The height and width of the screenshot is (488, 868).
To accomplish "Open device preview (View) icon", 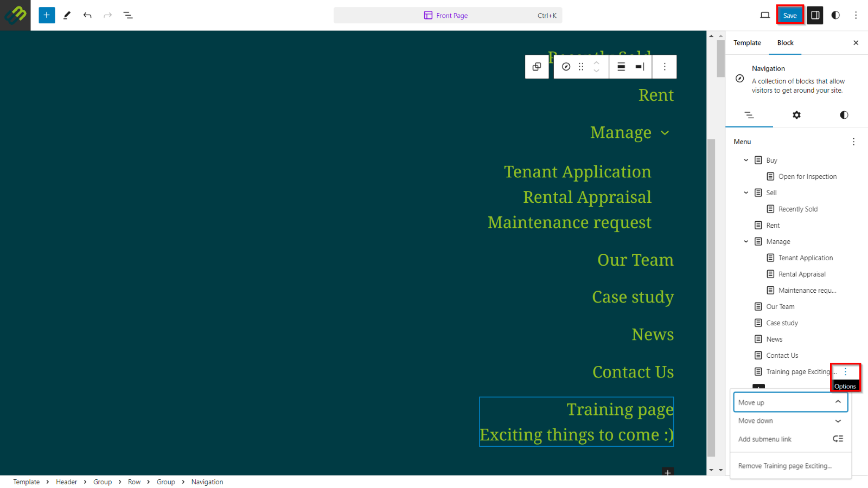I will coord(765,15).
